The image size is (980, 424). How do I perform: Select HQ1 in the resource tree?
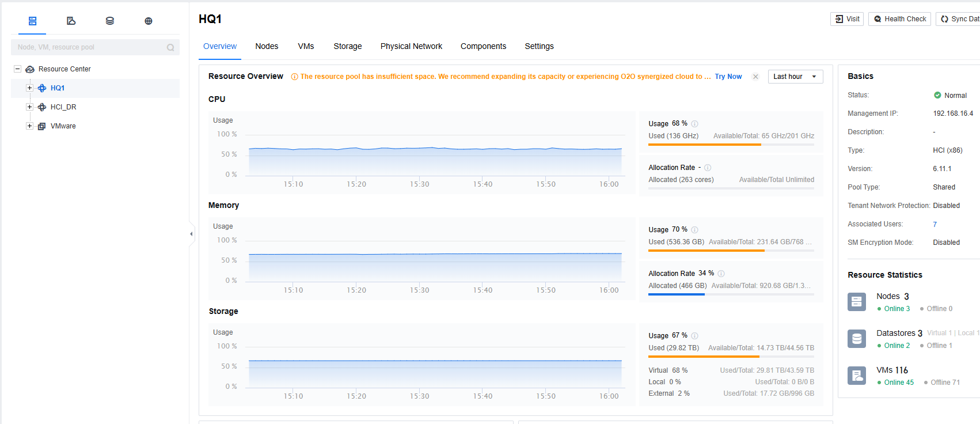tap(58, 88)
